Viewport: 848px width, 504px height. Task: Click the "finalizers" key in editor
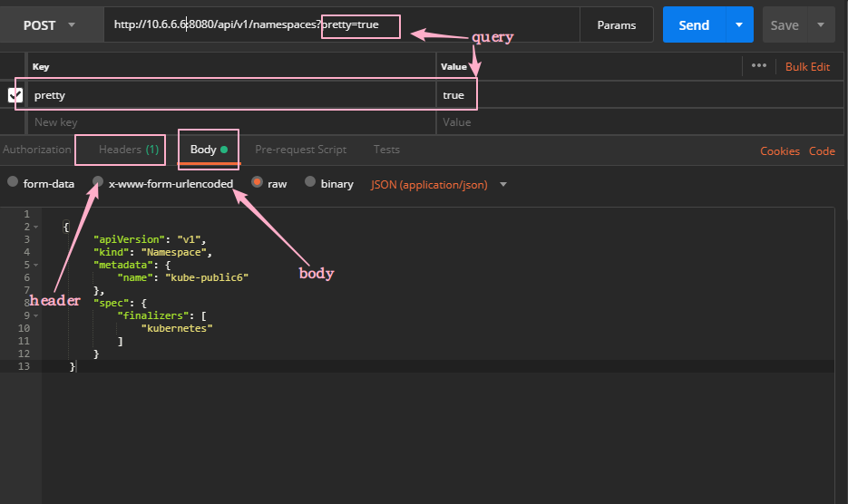click(x=153, y=315)
